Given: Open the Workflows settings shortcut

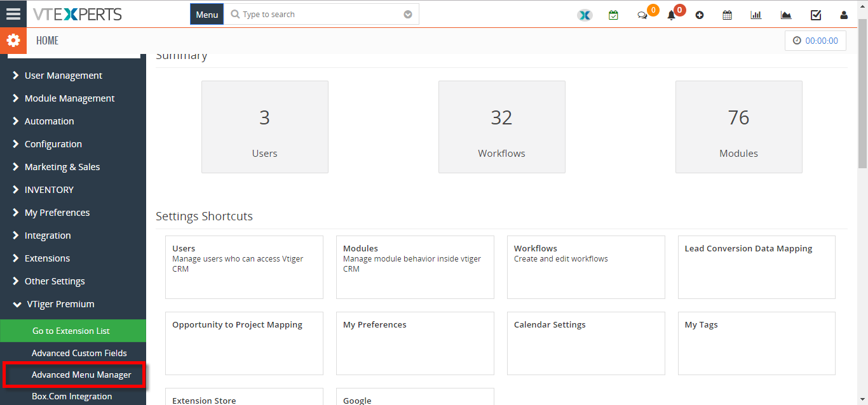Looking at the screenshot, I should click(x=586, y=267).
